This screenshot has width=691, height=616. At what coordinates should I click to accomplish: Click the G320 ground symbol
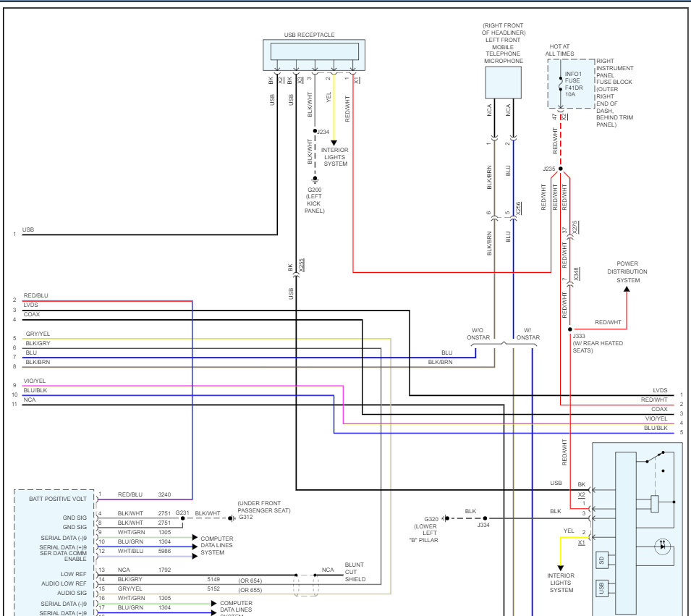(x=446, y=518)
